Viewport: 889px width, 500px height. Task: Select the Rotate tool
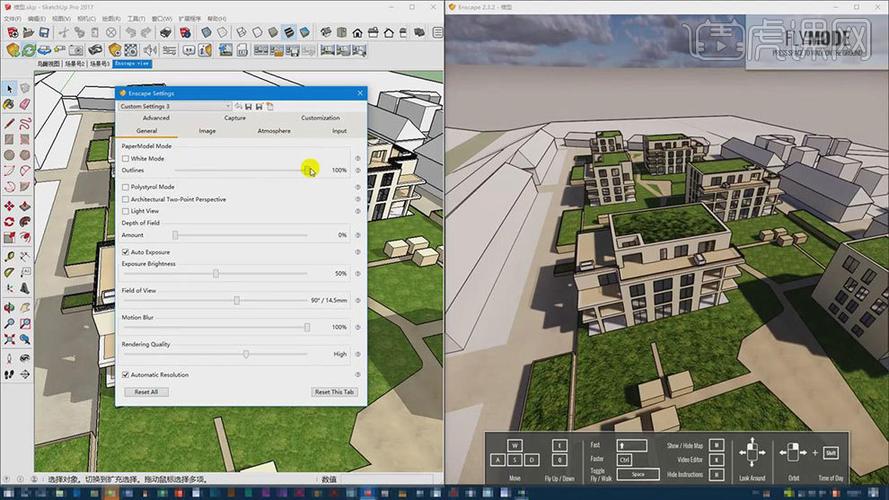coord(10,222)
